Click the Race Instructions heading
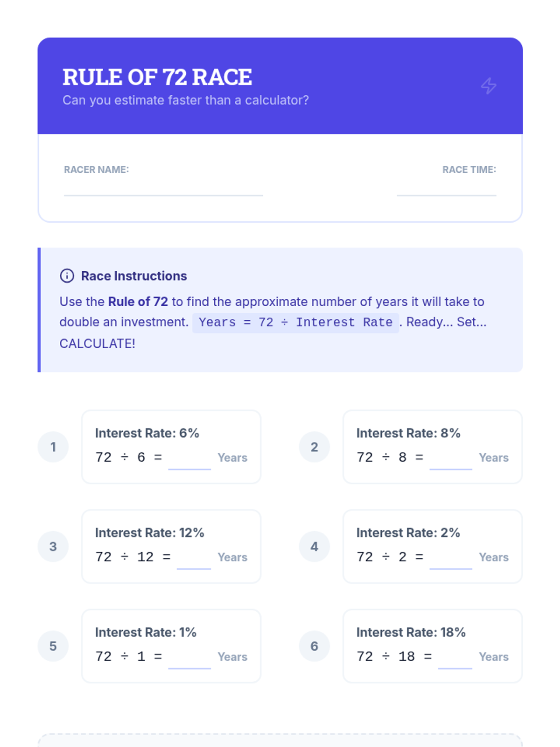Image resolution: width=560 pixels, height=747 pixels. tap(134, 276)
